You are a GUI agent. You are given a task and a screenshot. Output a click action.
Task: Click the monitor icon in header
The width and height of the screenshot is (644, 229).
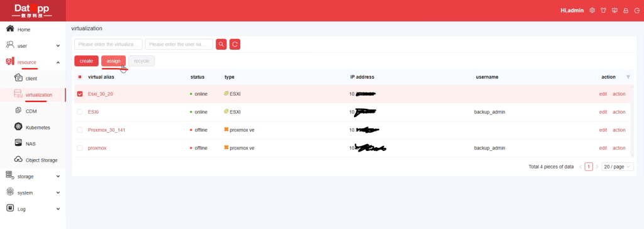(x=614, y=10)
